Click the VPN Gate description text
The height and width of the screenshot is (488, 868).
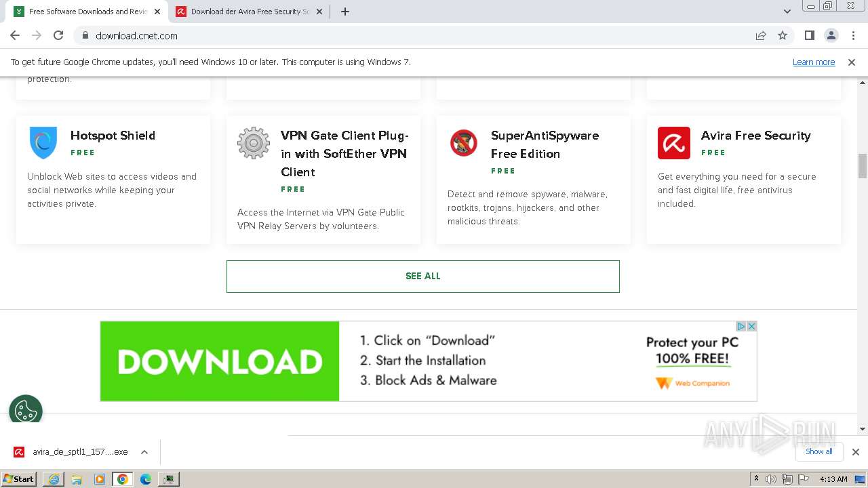tap(321, 219)
